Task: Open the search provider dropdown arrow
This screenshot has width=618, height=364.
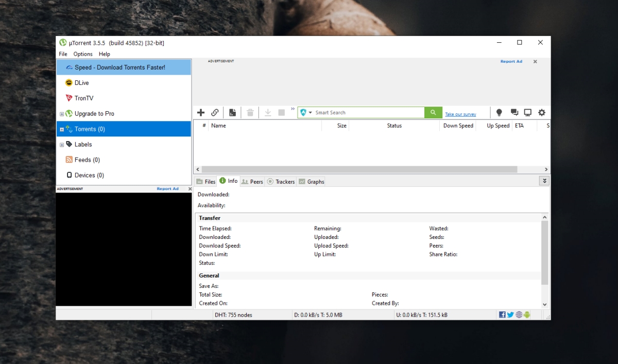Action: click(x=310, y=113)
